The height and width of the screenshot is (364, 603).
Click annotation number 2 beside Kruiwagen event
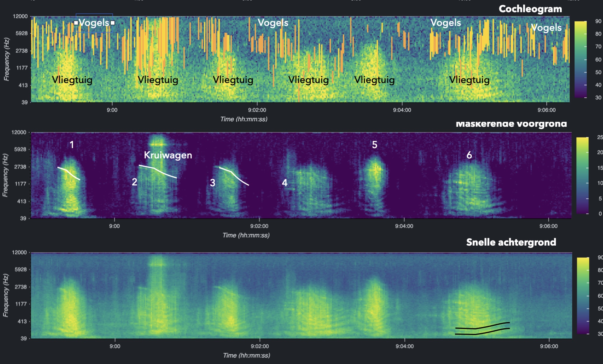135,182
